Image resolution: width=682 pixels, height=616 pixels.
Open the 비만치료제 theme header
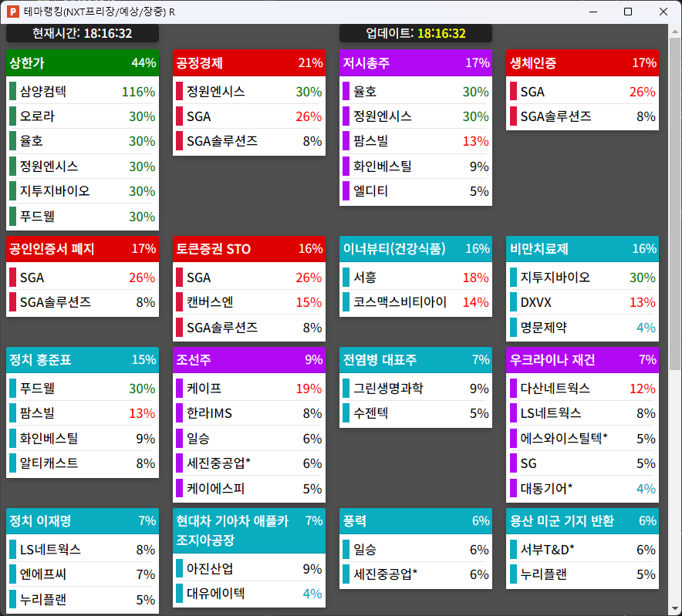(x=582, y=249)
